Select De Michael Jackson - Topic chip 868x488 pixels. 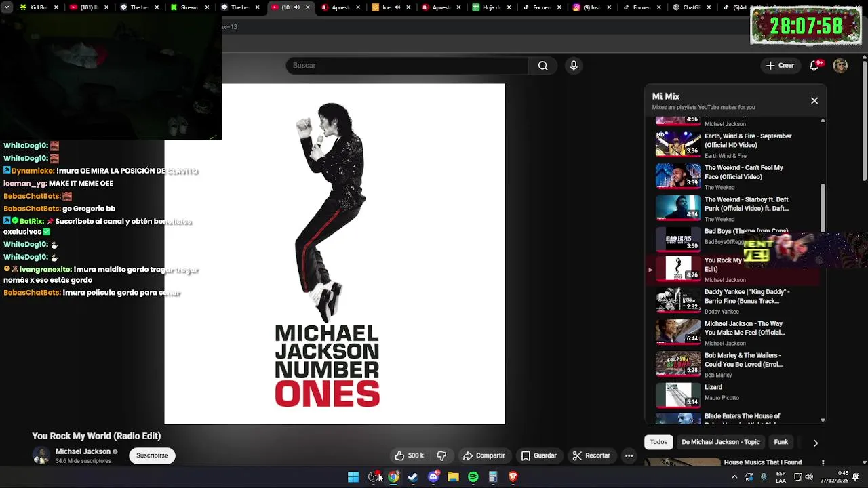point(721,442)
